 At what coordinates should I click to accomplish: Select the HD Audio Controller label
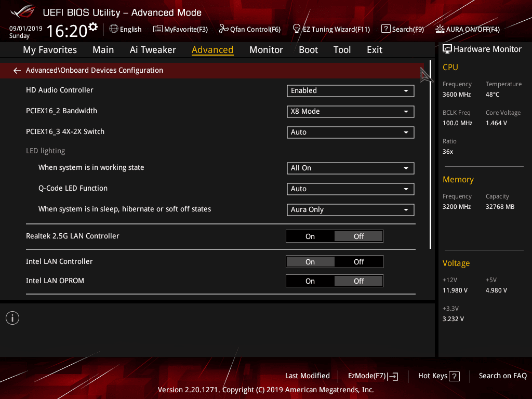(x=59, y=90)
